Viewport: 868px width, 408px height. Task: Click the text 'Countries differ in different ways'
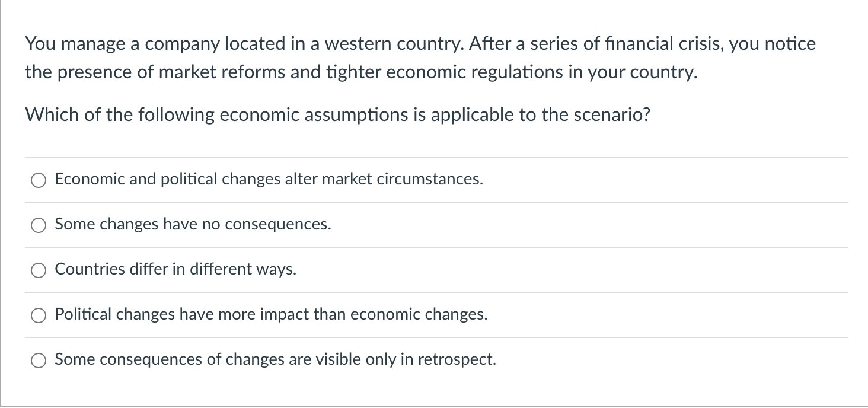(x=175, y=270)
